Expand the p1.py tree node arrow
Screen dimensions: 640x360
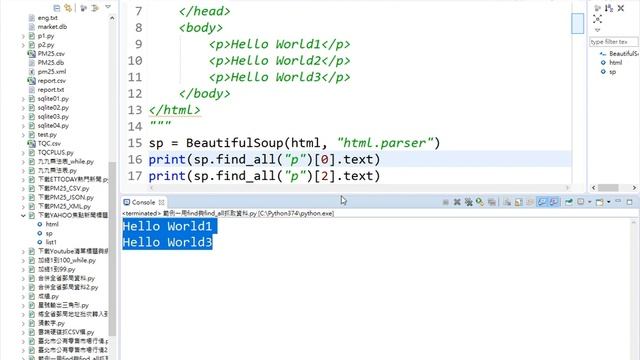coord(23,36)
